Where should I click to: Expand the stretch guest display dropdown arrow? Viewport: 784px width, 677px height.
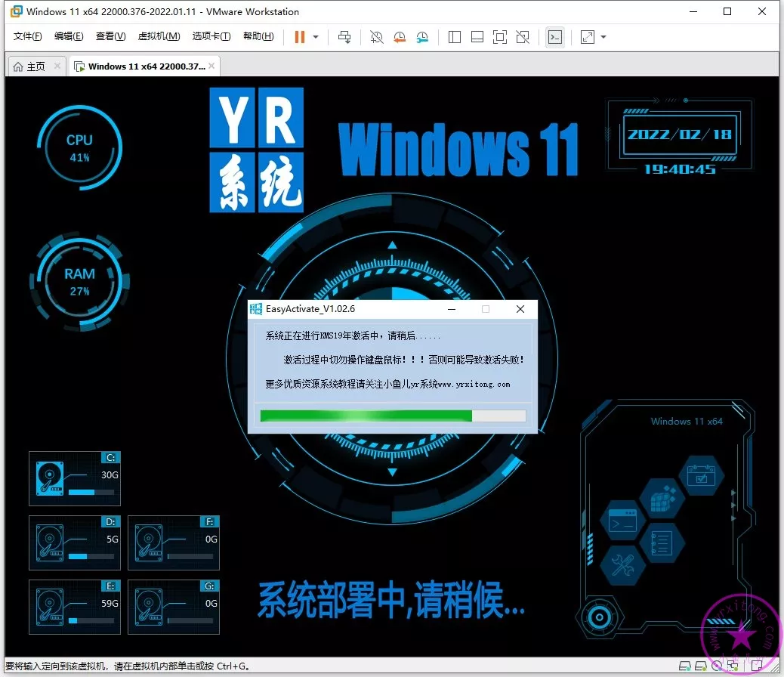click(603, 37)
